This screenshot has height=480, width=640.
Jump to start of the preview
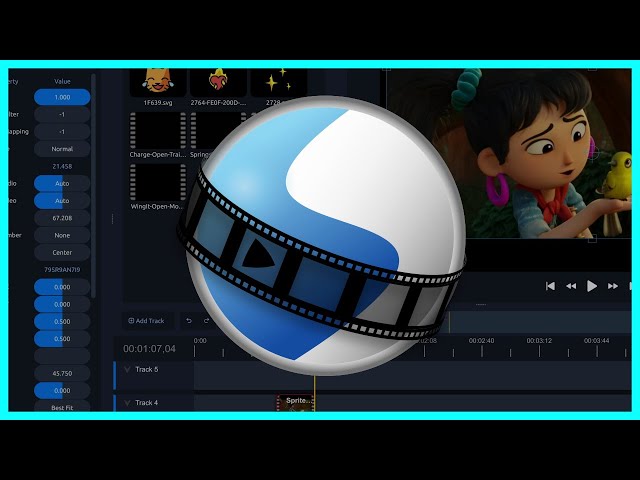[550, 286]
